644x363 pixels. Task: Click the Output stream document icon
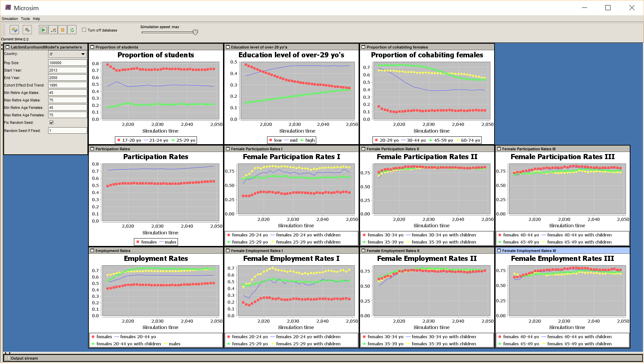click(x=7, y=358)
